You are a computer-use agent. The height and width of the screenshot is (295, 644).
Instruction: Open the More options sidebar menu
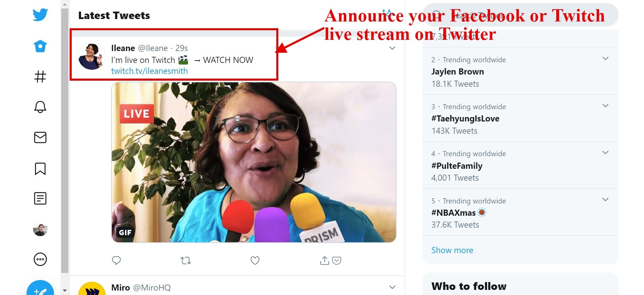(40, 259)
